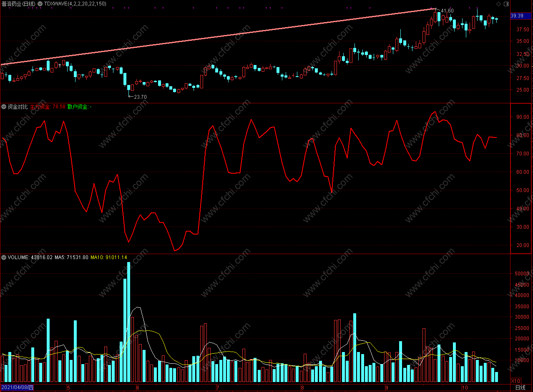Click the 资金对比 panel label
Image resolution: width=533 pixels, height=392 pixels.
tap(18, 107)
